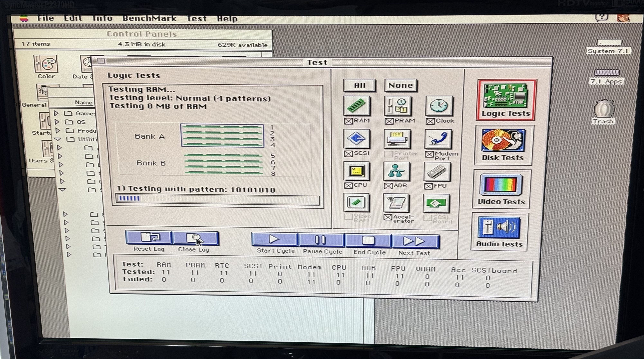Toggle the Accelerator checkbox
The image size is (644, 359).
click(388, 217)
